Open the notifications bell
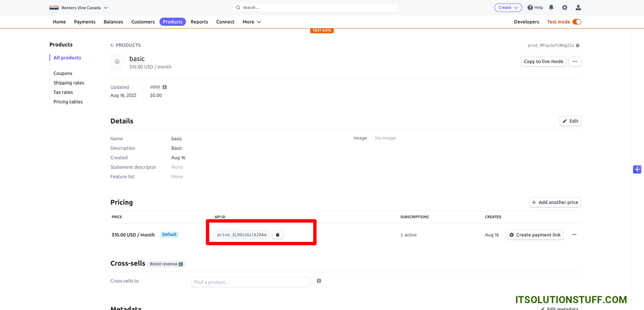The height and width of the screenshot is (310, 644). pyautogui.click(x=551, y=8)
